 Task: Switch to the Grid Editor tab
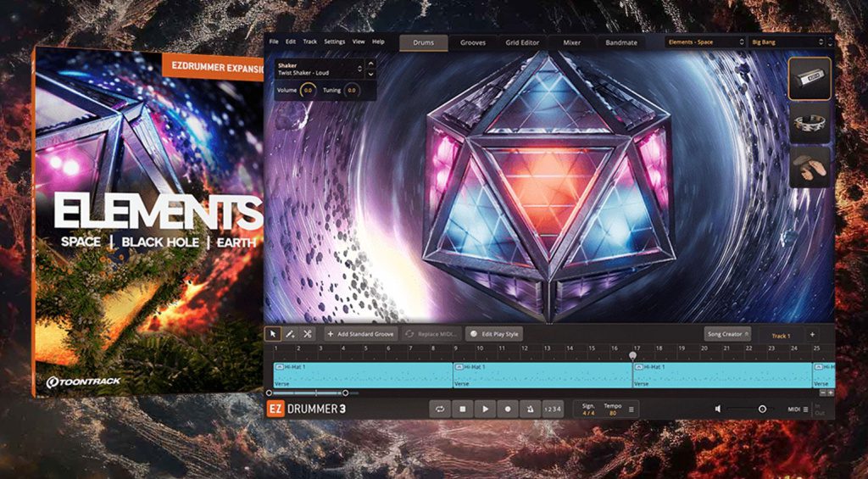(x=522, y=42)
